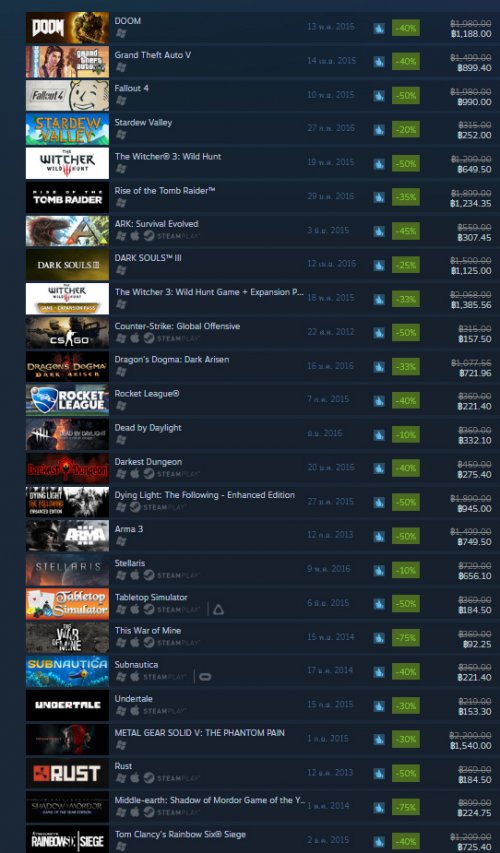Open The Witcher 3: Wild Hunt title

pyautogui.click(x=168, y=156)
